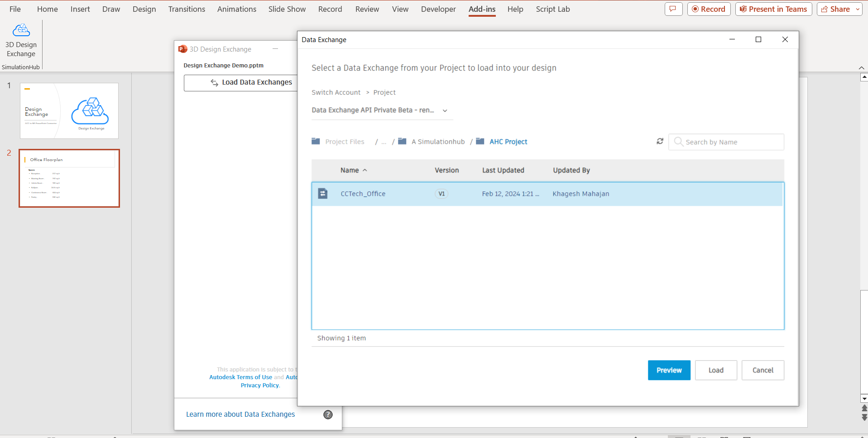Screen dimensions: 868x438
Task: Click the comments icon in title bar
Action: (x=673, y=9)
